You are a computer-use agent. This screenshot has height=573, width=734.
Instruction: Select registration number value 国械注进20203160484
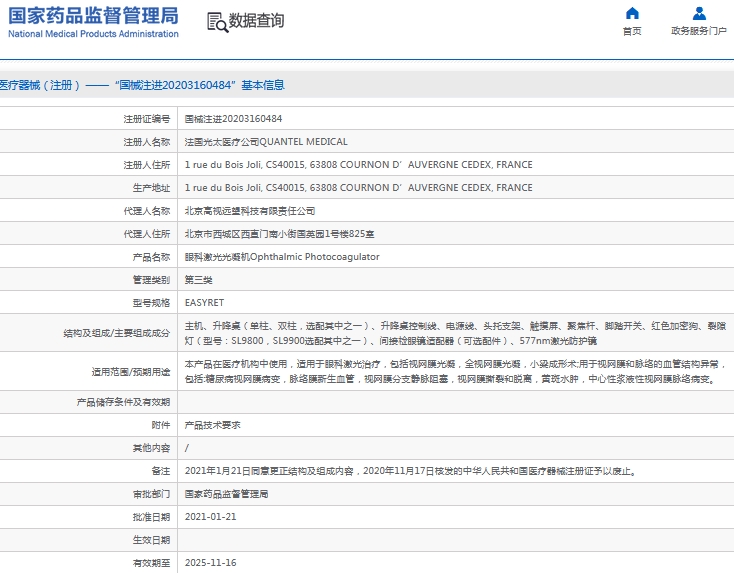[233, 119]
